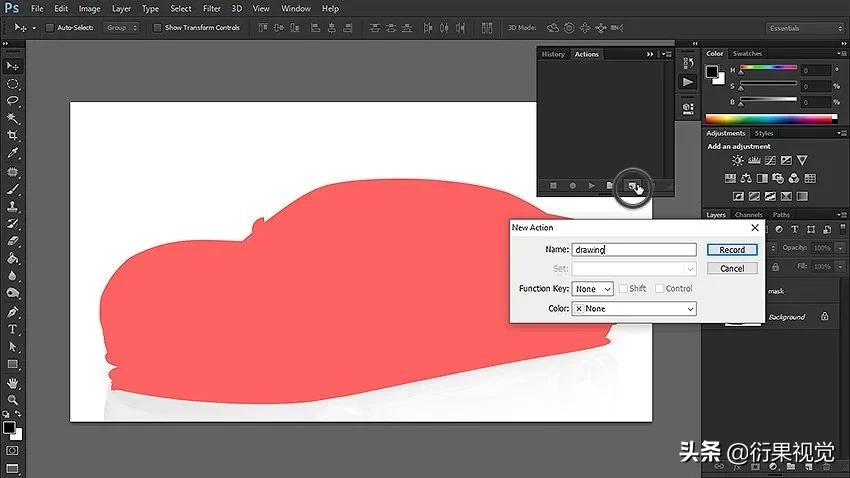Screen dimensions: 850x478
Task: Select the Crop tool
Action: (x=13, y=136)
